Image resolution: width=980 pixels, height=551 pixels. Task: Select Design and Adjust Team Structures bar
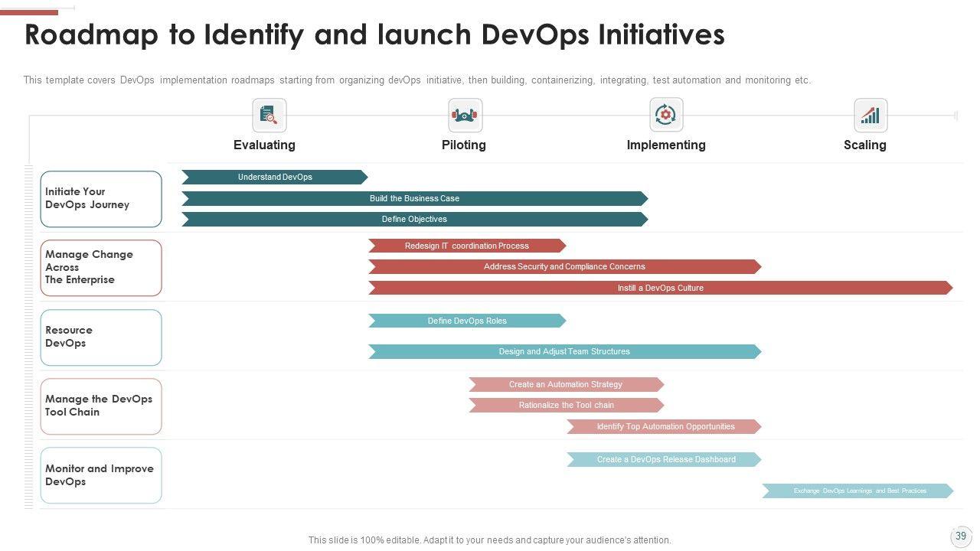pyautogui.click(x=564, y=352)
